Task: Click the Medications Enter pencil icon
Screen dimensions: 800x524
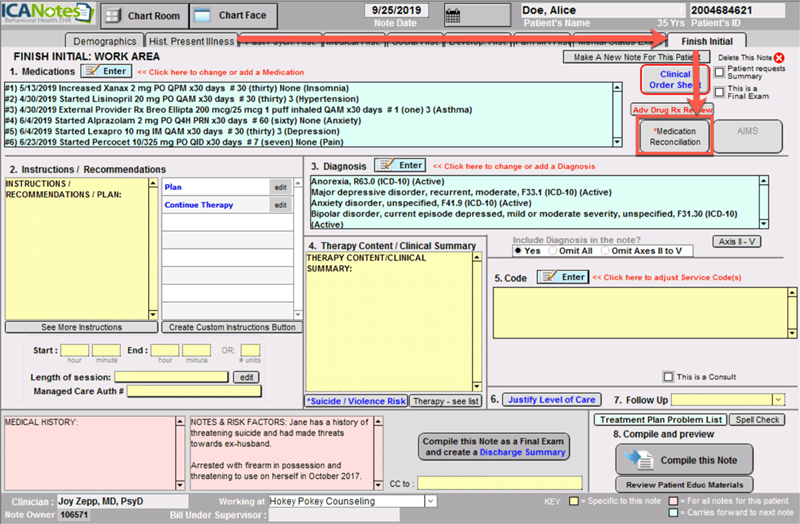Action: point(92,72)
